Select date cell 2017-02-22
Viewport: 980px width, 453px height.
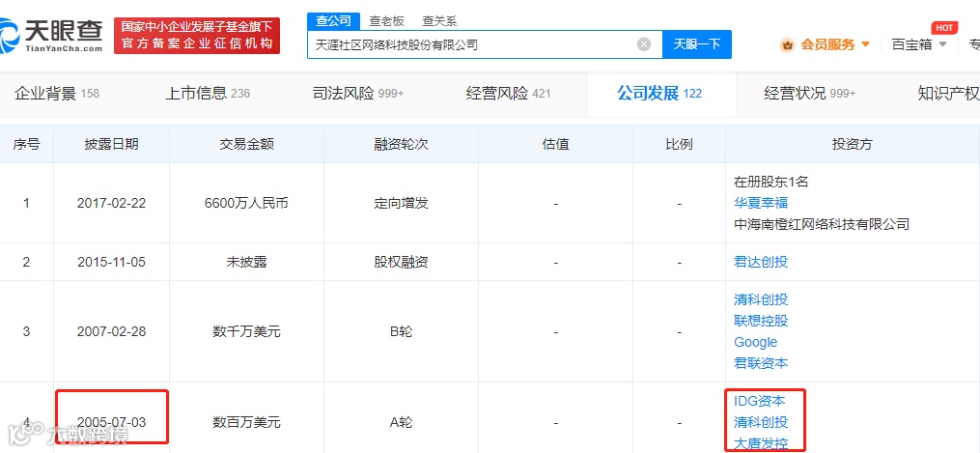coord(111,203)
